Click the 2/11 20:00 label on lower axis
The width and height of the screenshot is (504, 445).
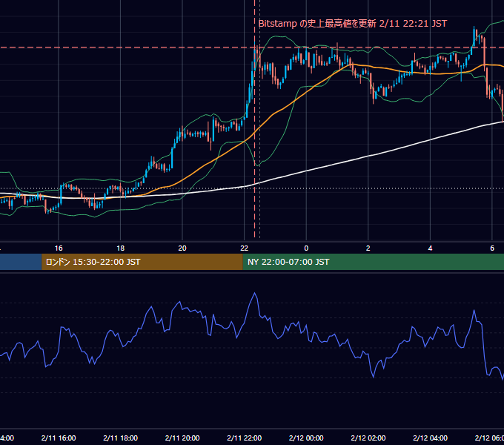pos(182,438)
